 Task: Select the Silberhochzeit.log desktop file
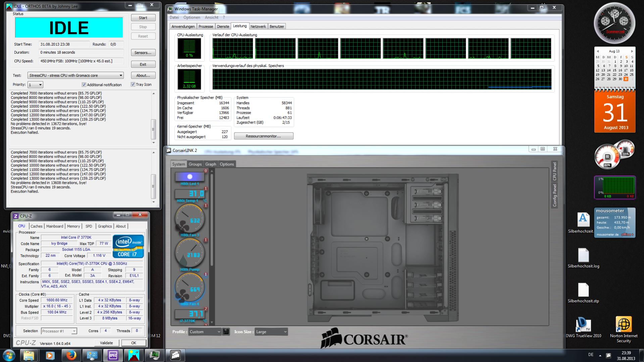583,258
